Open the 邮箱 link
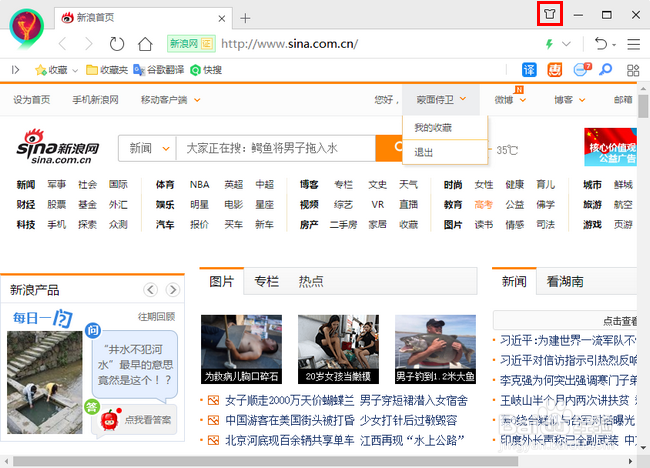The height and width of the screenshot is (468, 650). [623, 100]
